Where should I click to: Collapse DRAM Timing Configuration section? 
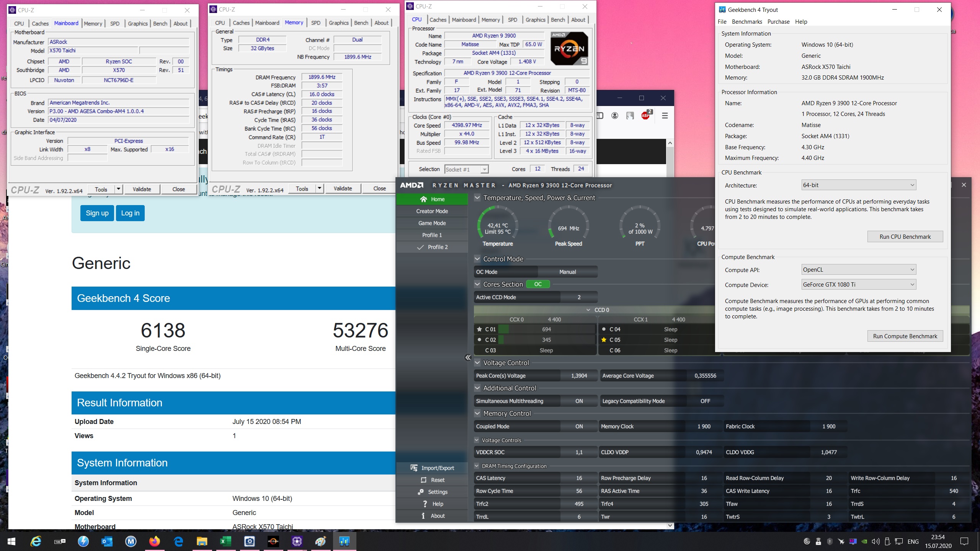coord(477,466)
